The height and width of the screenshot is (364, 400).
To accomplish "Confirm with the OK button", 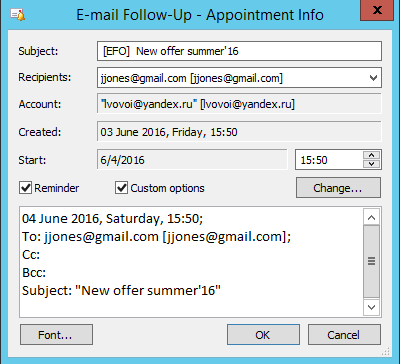I will coord(263,334).
